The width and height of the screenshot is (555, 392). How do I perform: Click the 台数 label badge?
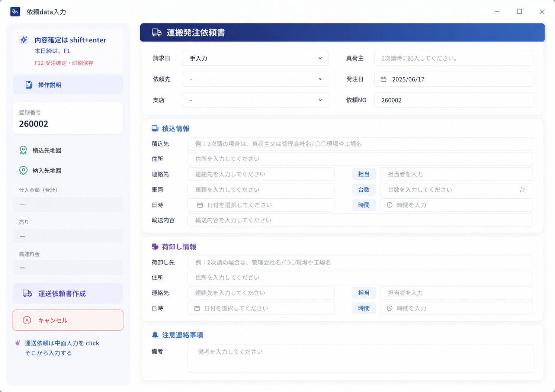(364, 190)
